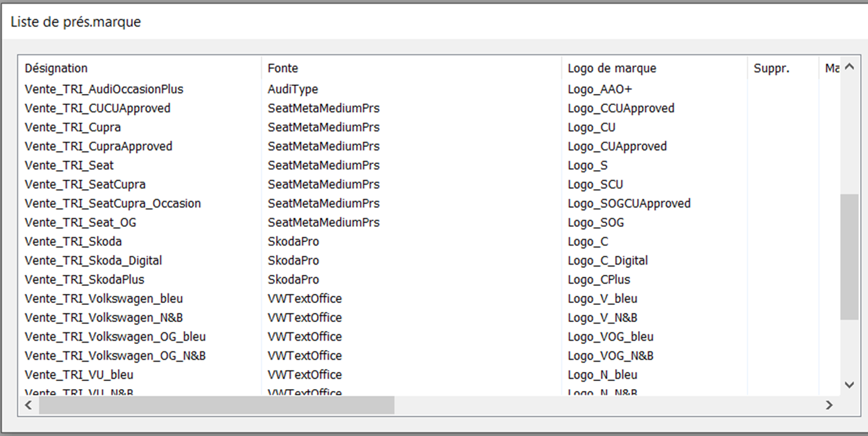Click VWTextOffice in the Vente_TRI_Volkswagen_bleu row

click(305, 298)
